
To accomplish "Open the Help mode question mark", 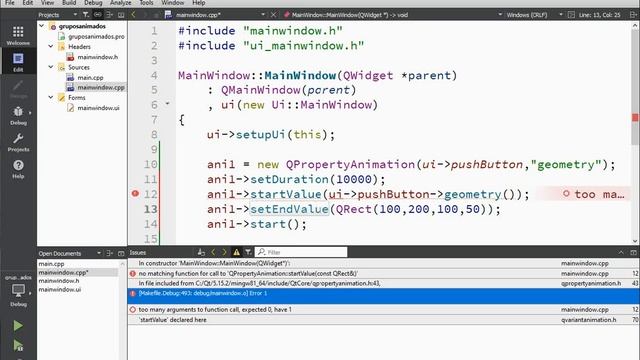I will coord(18,169).
